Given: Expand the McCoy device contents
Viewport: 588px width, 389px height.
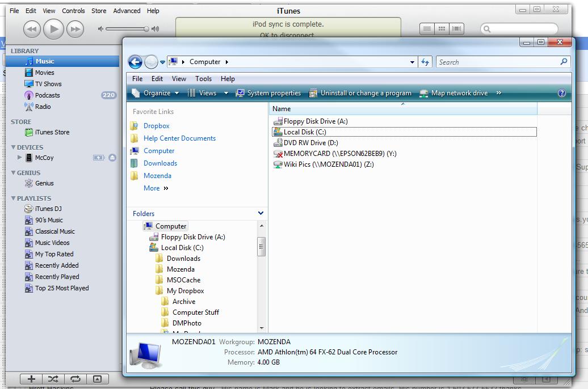Looking at the screenshot, I should tap(19, 158).
